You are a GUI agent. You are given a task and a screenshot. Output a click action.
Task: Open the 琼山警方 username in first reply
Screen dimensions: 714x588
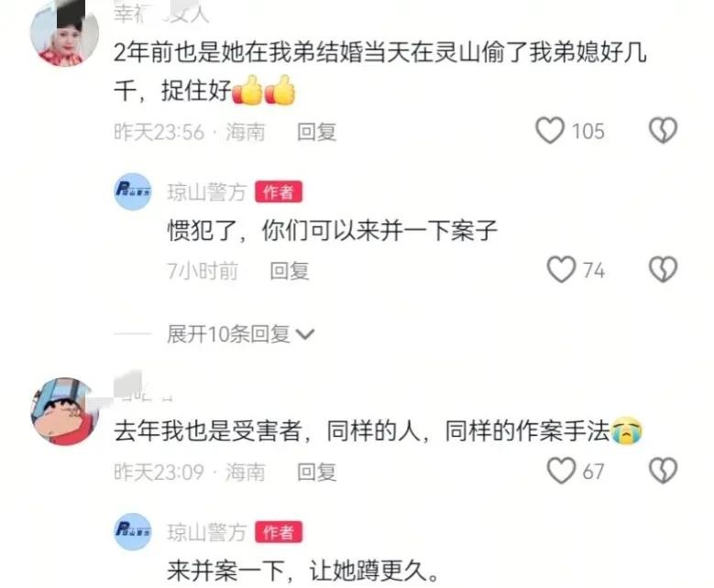pyautogui.click(x=207, y=192)
